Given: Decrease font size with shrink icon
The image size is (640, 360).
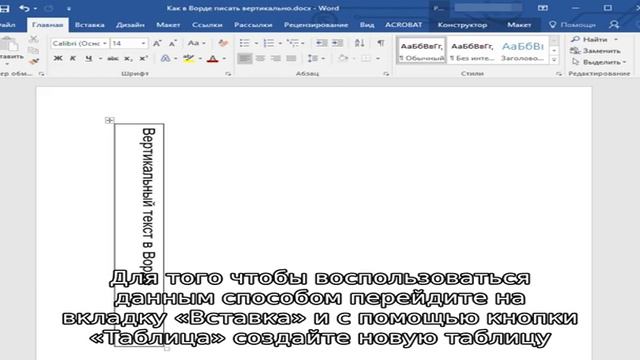Looking at the screenshot, I should click(x=173, y=43).
